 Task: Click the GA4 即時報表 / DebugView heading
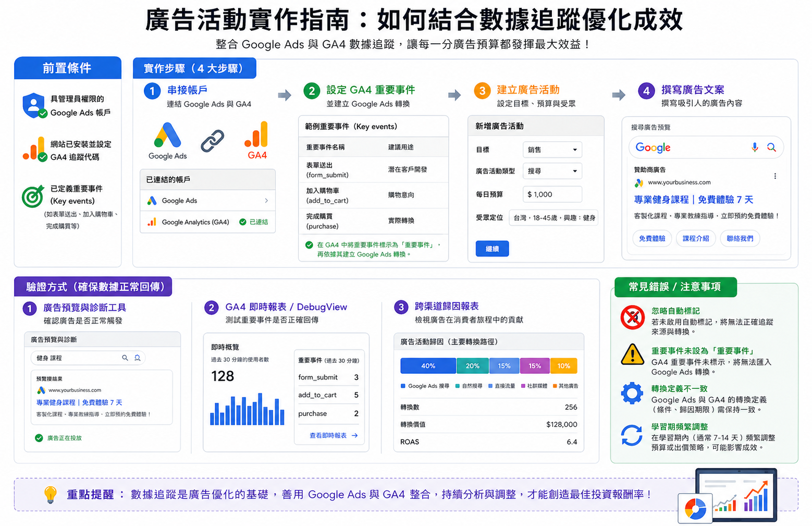coord(286,307)
